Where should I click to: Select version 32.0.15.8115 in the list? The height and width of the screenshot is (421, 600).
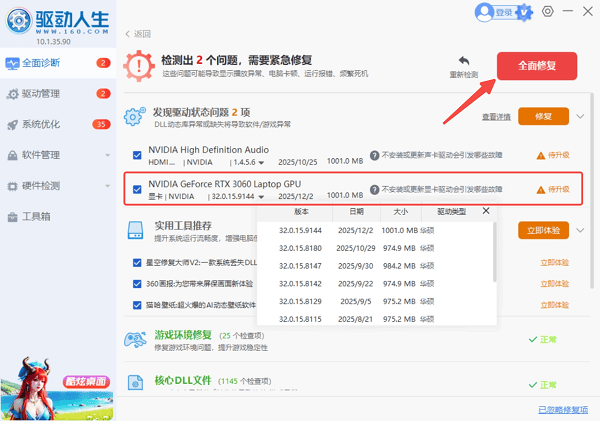(x=375, y=319)
